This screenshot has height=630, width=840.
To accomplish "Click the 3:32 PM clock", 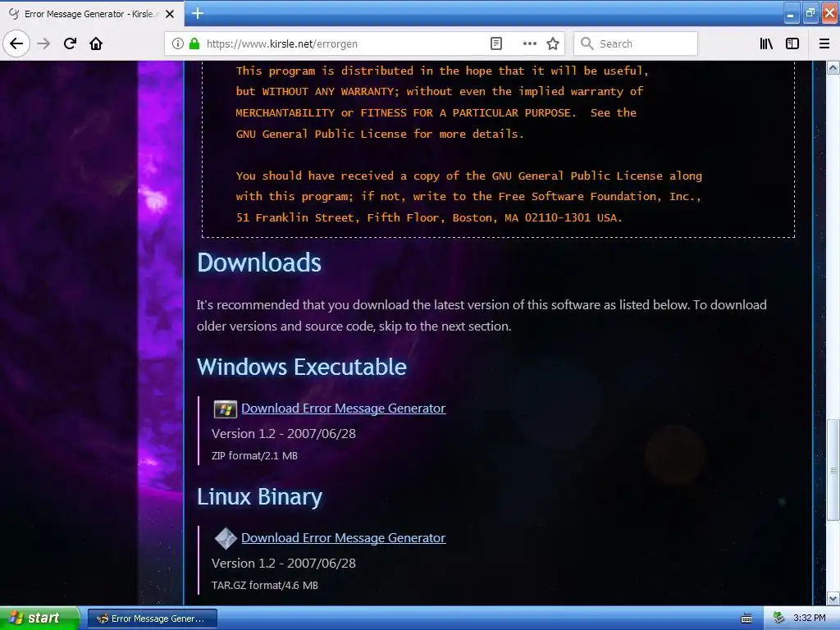I will (x=809, y=619).
